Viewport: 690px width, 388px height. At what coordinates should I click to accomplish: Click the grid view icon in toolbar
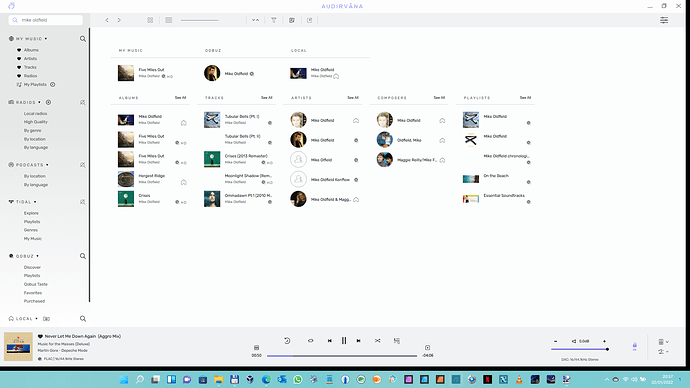(150, 20)
